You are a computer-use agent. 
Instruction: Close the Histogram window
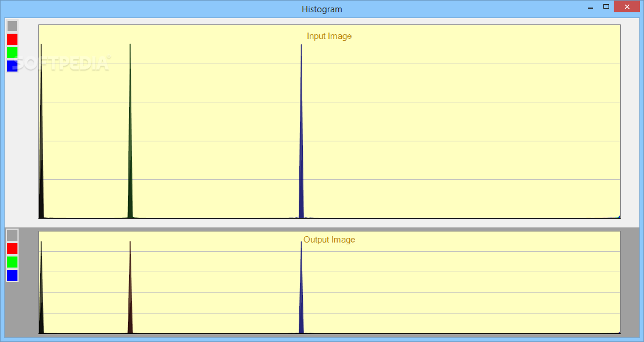[x=627, y=6]
